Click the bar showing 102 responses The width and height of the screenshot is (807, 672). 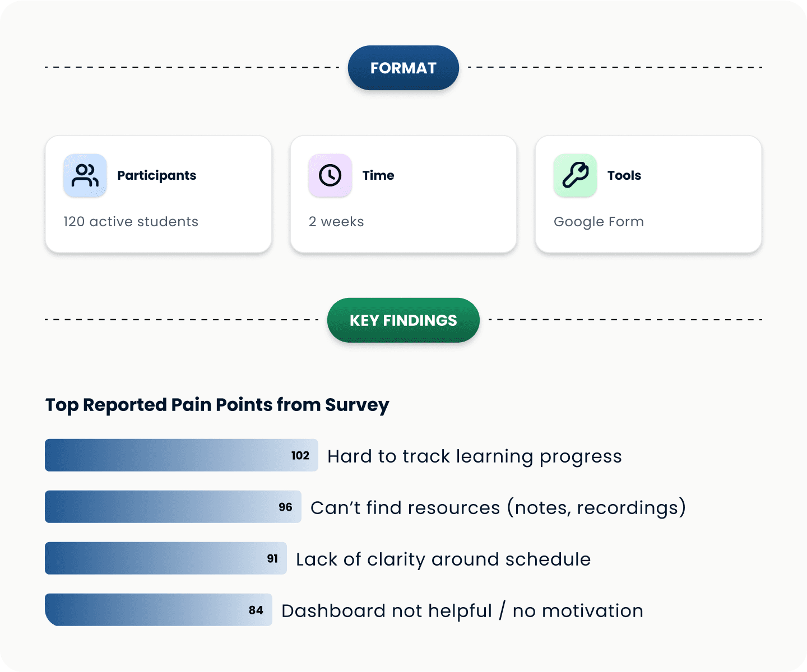[181, 455]
